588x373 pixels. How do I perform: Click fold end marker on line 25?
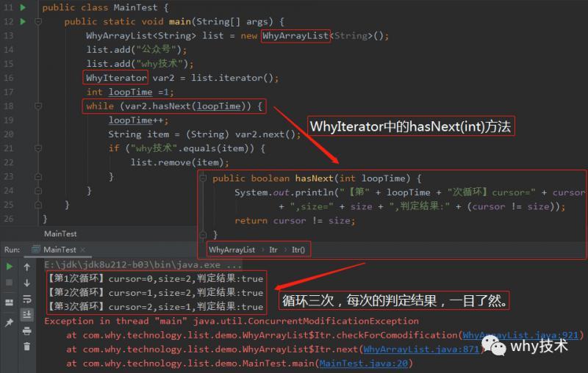[38, 205]
